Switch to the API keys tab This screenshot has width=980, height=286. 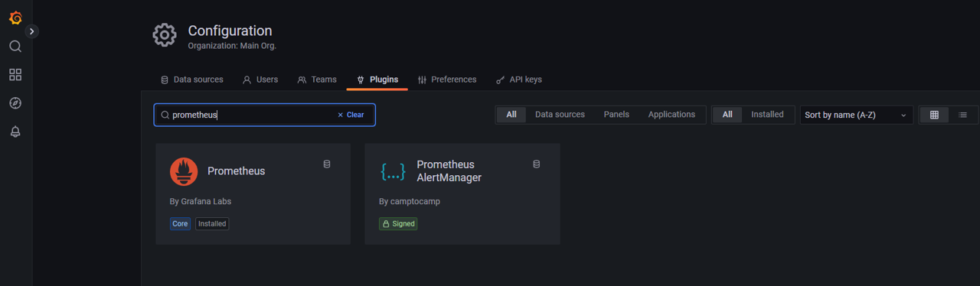518,80
